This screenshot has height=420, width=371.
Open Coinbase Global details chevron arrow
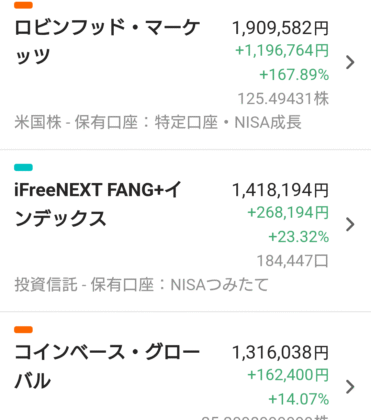(x=350, y=387)
